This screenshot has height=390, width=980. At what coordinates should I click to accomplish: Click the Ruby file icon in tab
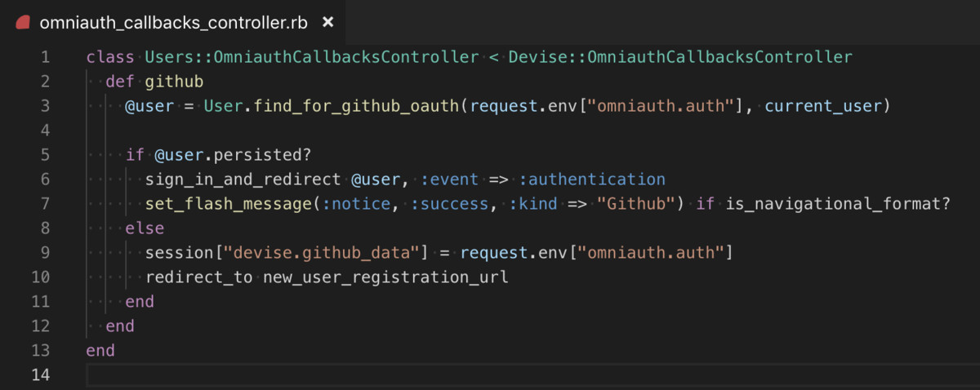click(x=21, y=22)
